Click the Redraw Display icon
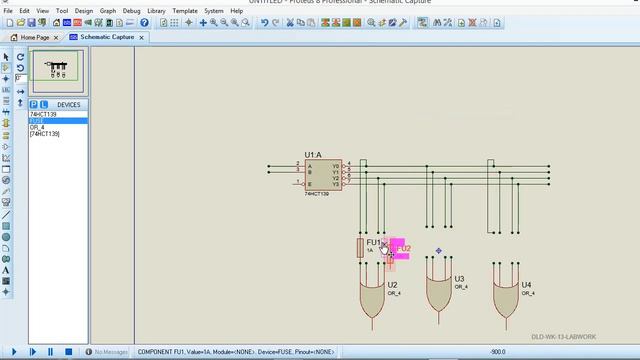 [164, 23]
